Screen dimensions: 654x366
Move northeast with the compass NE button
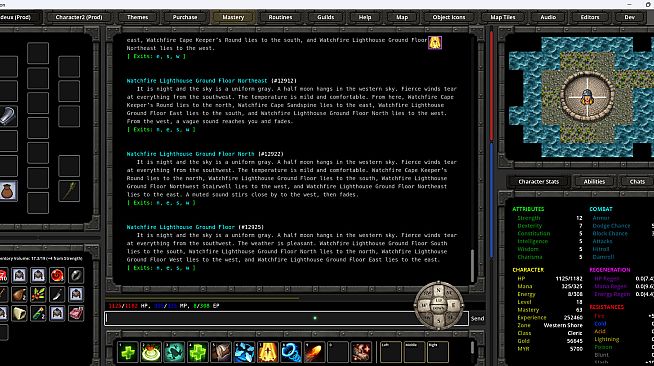click(x=450, y=293)
